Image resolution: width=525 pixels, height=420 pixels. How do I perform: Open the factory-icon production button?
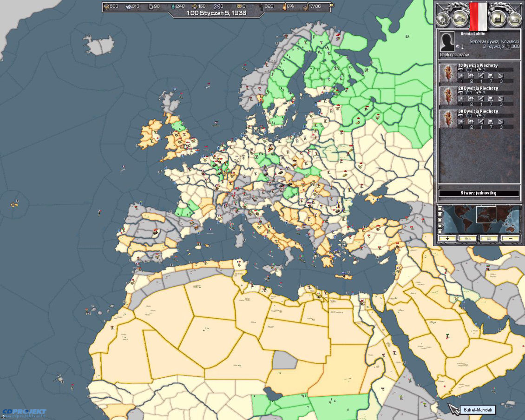pyautogui.click(x=497, y=19)
